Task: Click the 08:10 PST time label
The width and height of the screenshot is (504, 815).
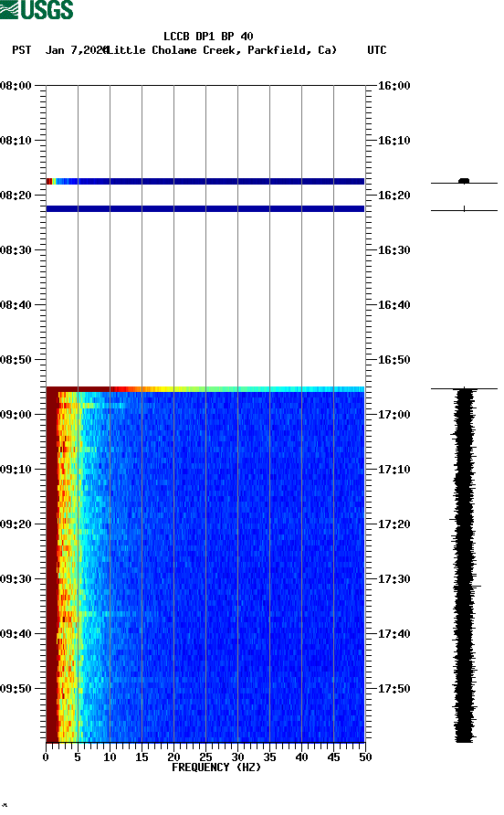Action: click(16, 141)
